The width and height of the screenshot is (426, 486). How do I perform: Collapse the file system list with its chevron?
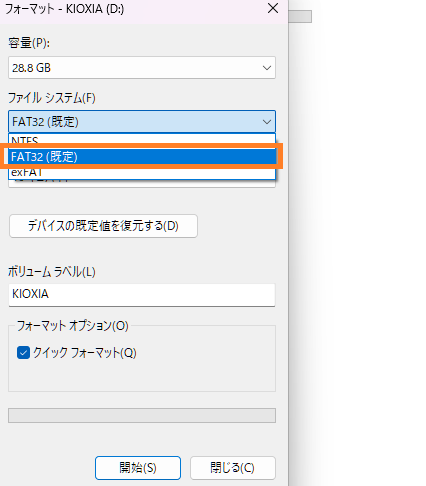[267, 122]
